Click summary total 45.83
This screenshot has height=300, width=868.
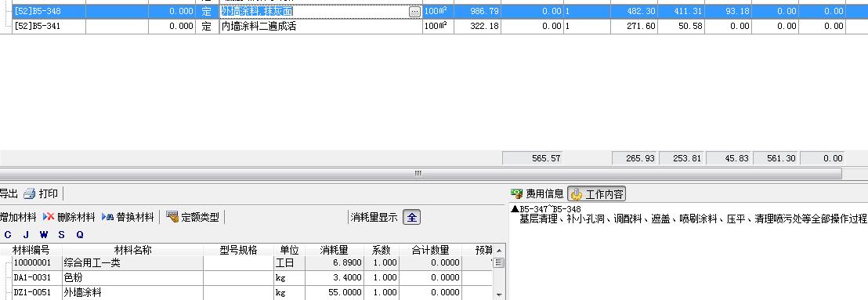pos(729,158)
